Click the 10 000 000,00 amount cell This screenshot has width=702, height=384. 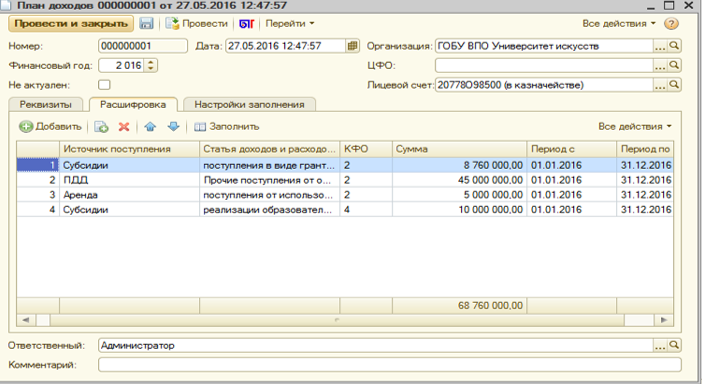(459, 209)
